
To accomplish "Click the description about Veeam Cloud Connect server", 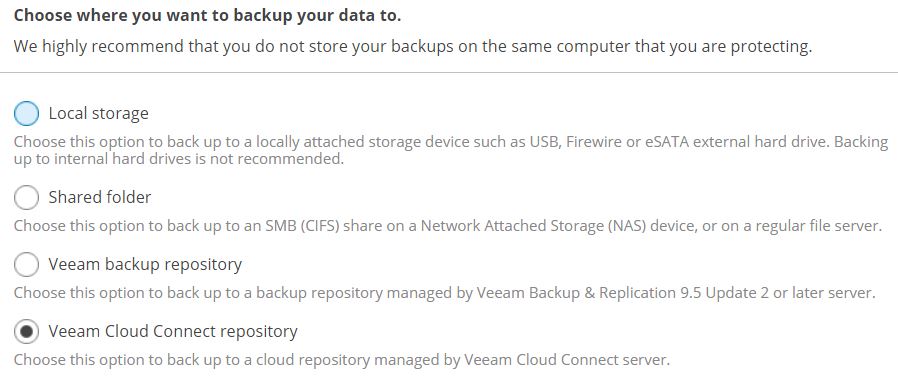I will click(x=342, y=360).
